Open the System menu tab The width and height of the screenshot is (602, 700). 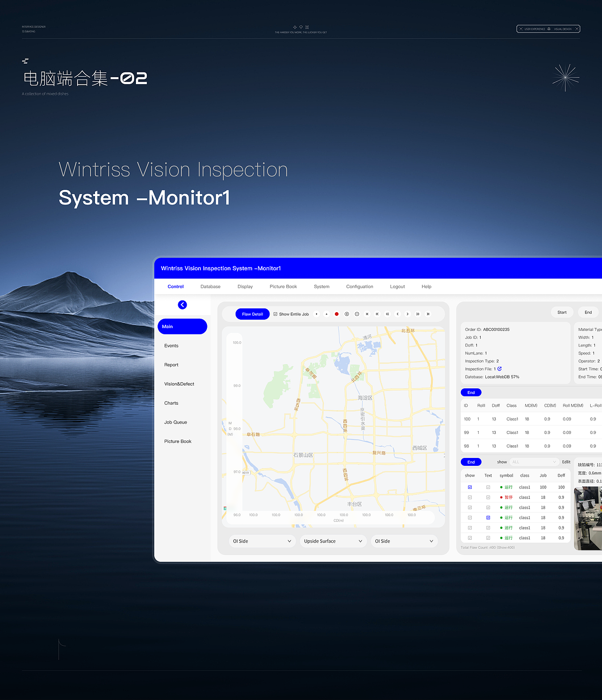(x=322, y=287)
